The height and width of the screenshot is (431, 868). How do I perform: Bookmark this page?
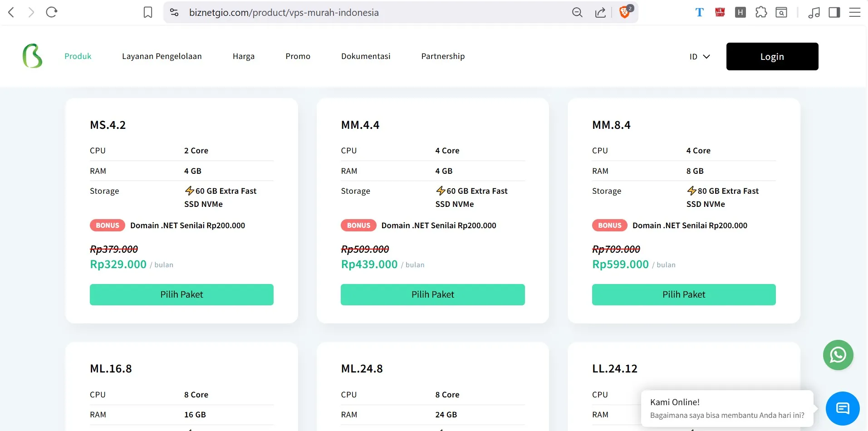148,12
